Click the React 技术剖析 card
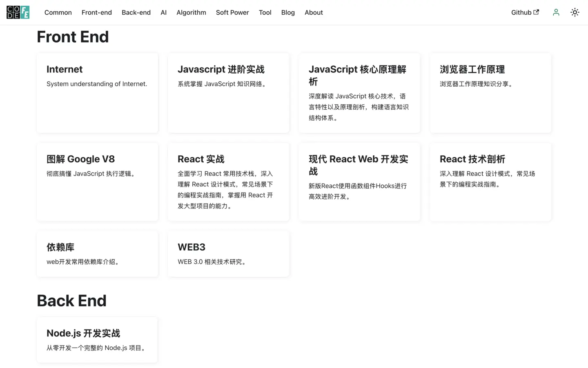The image size is (588, 368). 490,182
